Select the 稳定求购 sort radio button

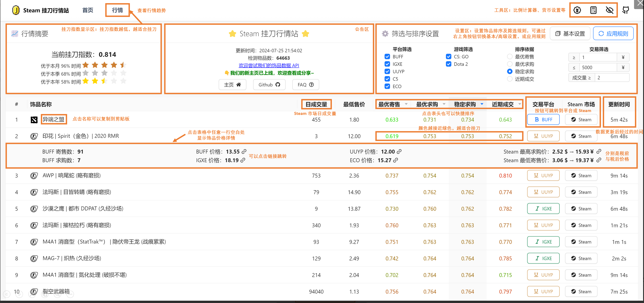[510, 72]
